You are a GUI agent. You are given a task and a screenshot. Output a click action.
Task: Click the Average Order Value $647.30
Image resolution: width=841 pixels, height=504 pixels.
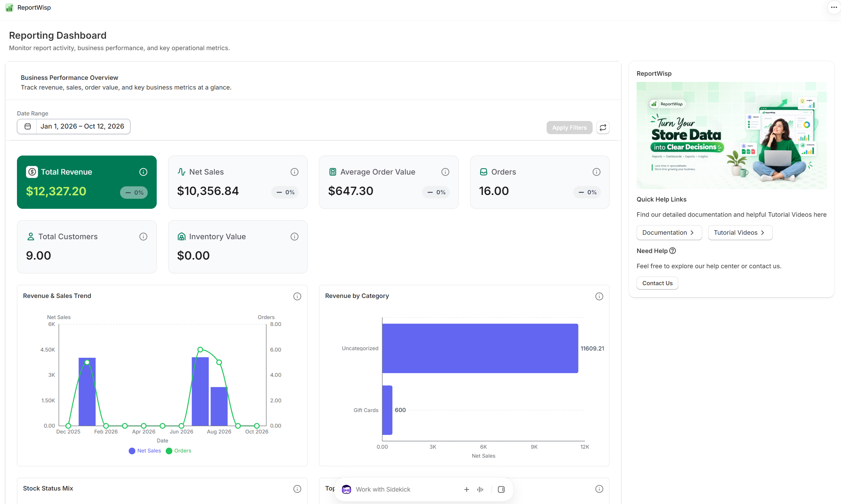click(350, 191)
